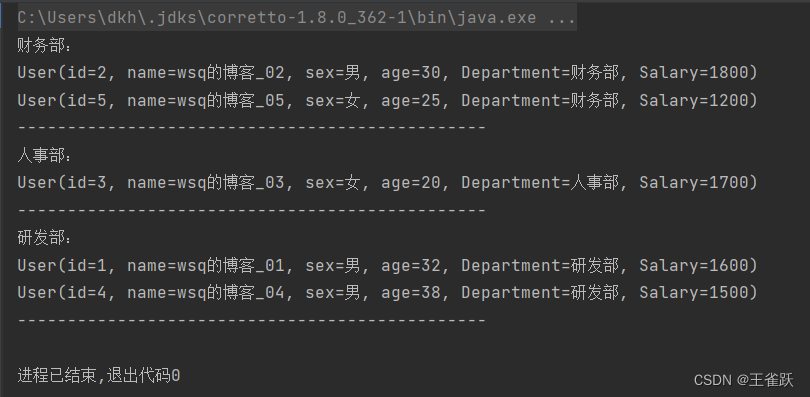Select the 人事部: heading line
Screen dimensions: 810x397
click(x=44, y=155)
